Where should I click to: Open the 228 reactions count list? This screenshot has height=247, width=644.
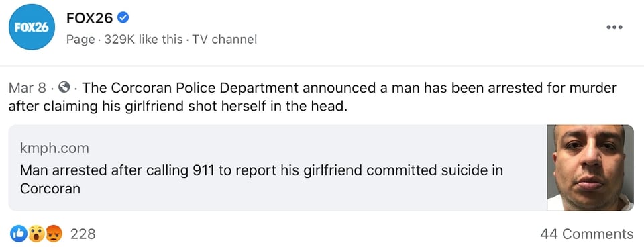[83, 234]
